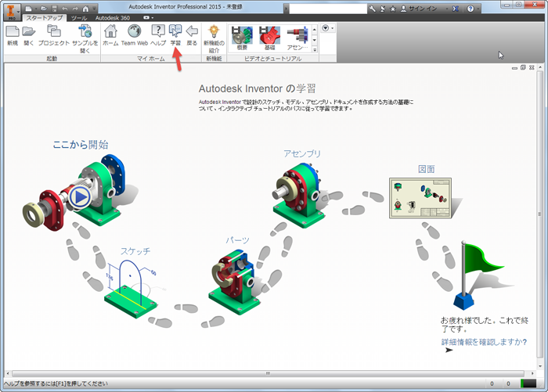
Task: Click the Undo arrow in quick access toolbar
Action: pos(65,9)
